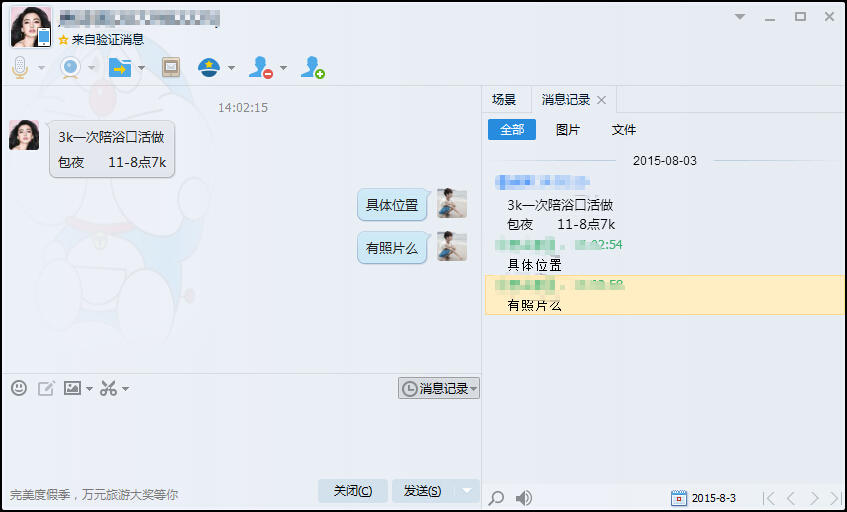The width and height of the screenshot is (847, 512).
Task: Close the 消息记录 tab with X
Action: click(x=601, y=100)
